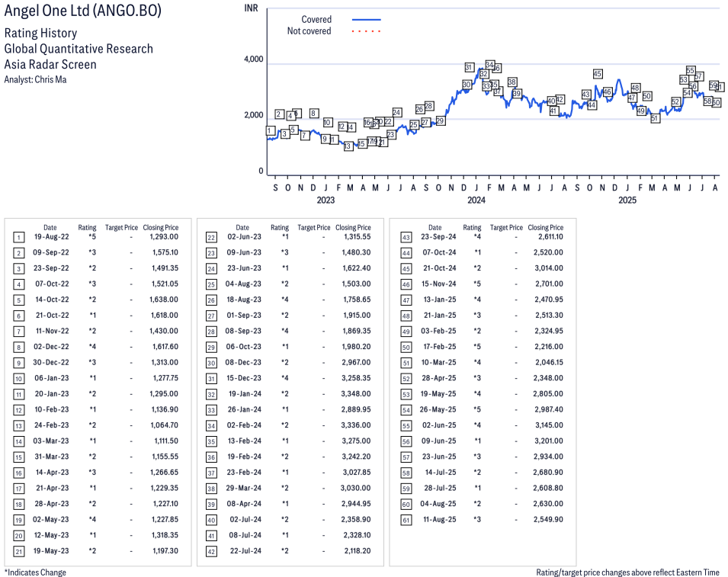Click the '4,000' y-axis label

(x=254, y=59)
